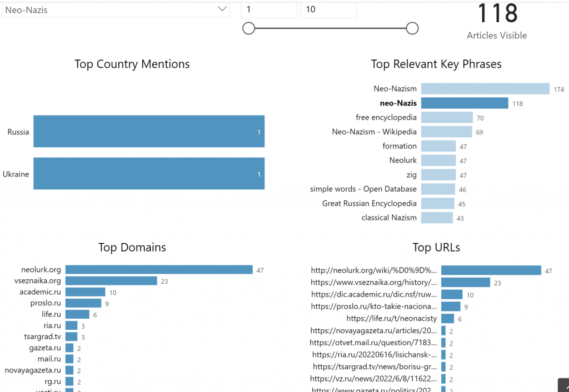
Task: Select the ria.ru domain bar
Action: tap(71, 325)
